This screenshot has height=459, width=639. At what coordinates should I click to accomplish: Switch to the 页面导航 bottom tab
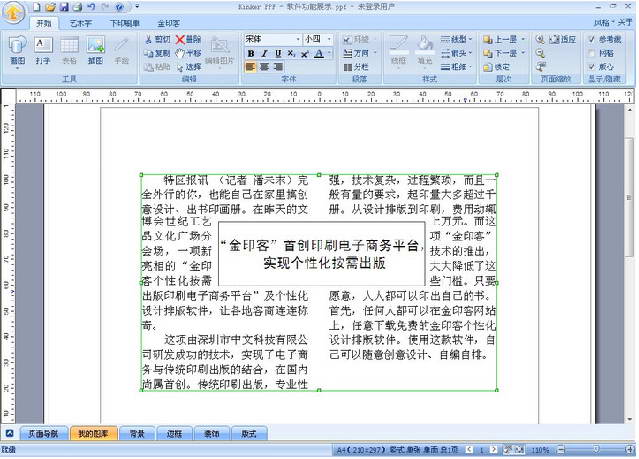tap(43, 434)
